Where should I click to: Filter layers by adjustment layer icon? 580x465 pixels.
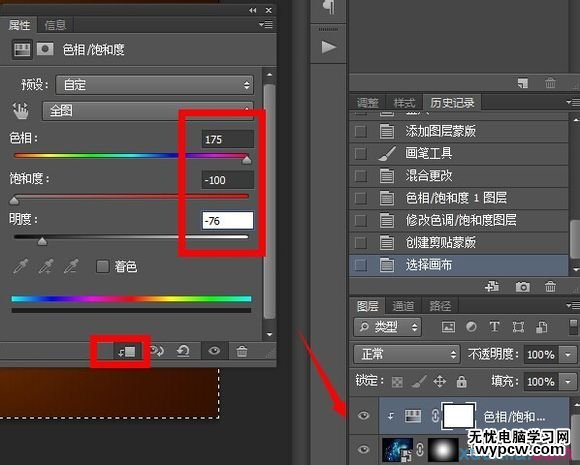tap(471, 327)
